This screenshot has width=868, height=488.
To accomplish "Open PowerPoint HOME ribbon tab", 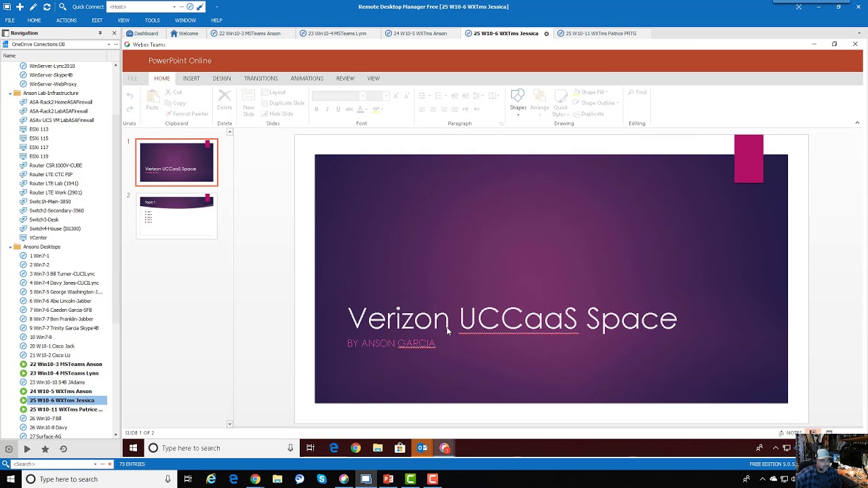I will pyautogui.click(x=161, y=78).
